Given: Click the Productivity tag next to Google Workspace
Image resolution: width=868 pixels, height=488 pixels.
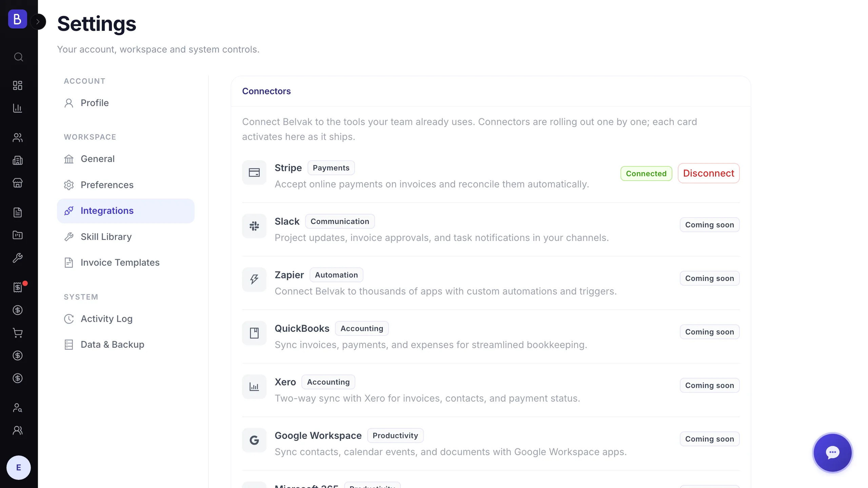Looking at the screenshot, I should coord(395,435).
